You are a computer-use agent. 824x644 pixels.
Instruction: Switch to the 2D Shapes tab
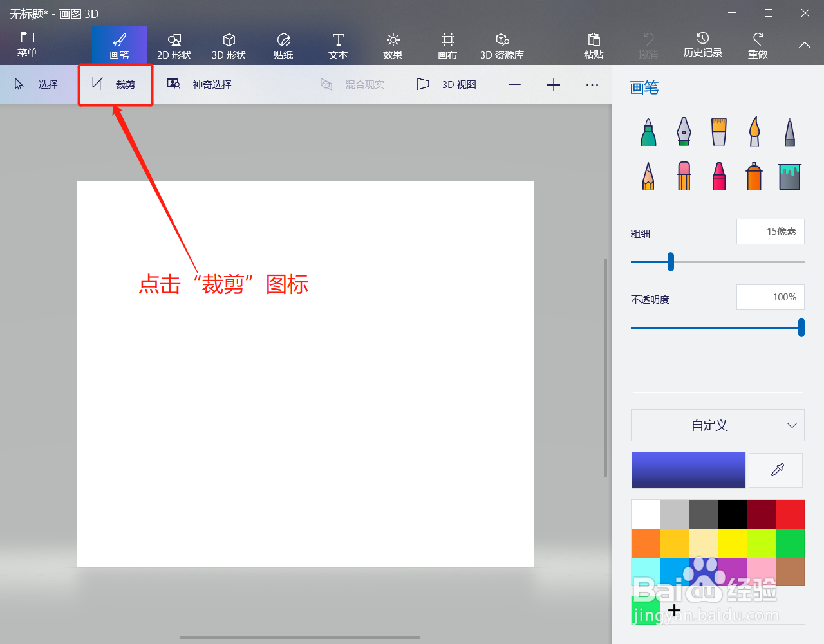[x=173, y=45]
